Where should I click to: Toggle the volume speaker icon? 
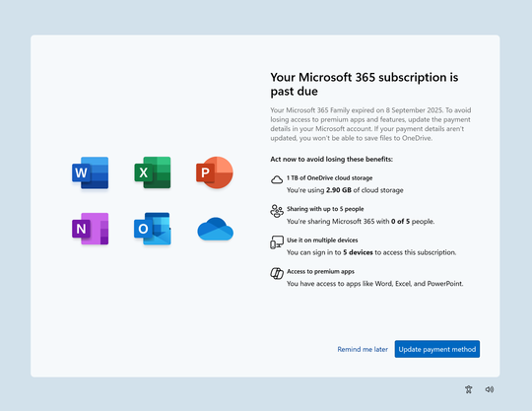pyautogui.click(x=490, y=389)
